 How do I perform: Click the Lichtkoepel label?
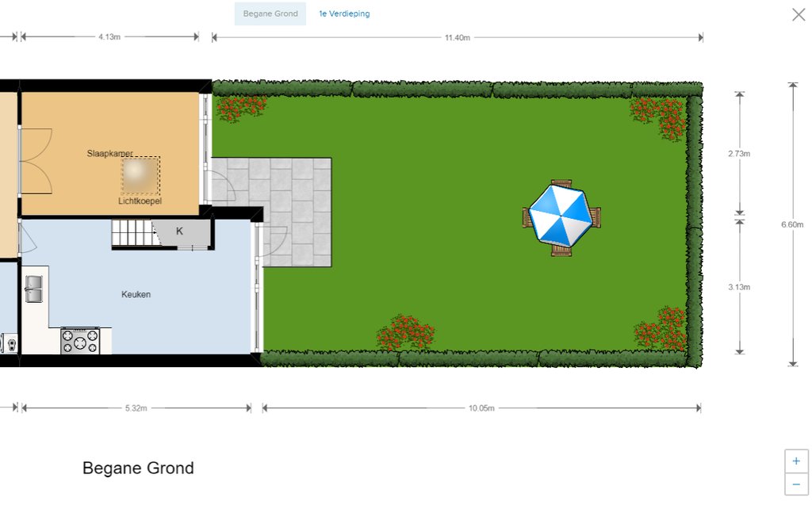(140, 201)
